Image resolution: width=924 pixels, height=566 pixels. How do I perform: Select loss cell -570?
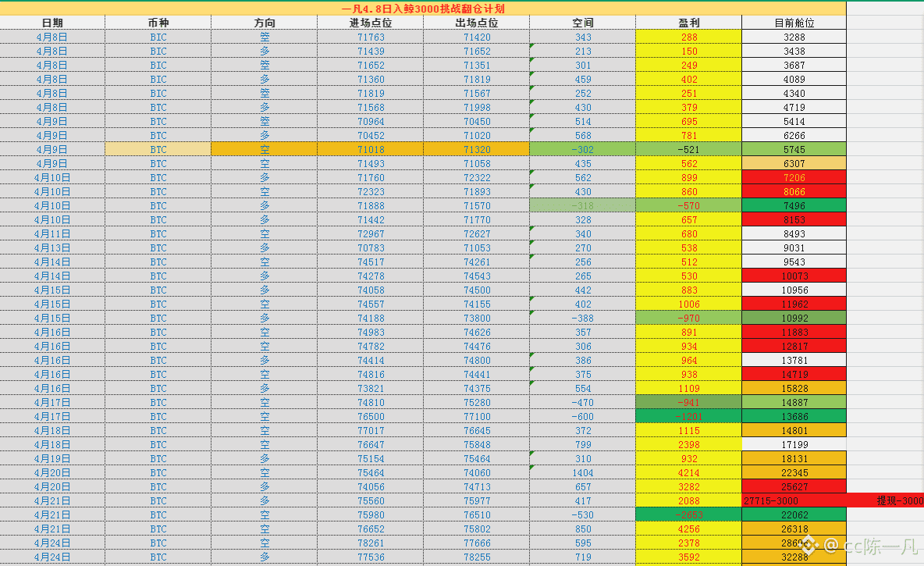point(688,206)
